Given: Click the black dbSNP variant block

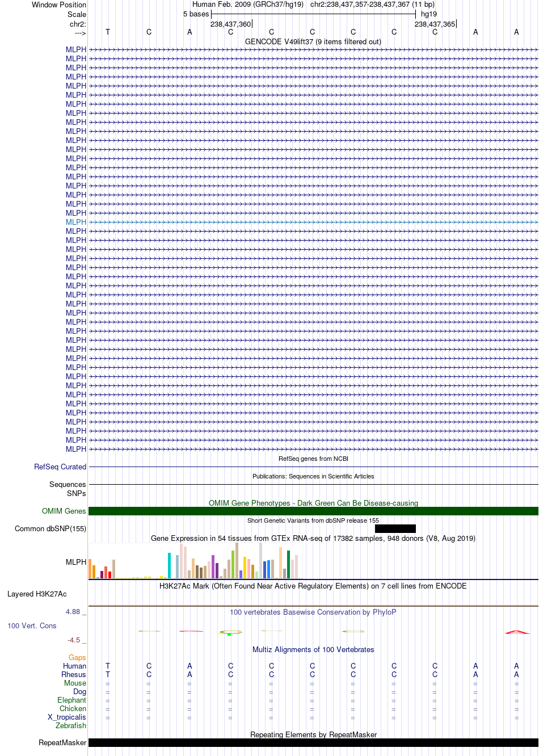Looking at the screenshot, I should (x=395, y=529).
